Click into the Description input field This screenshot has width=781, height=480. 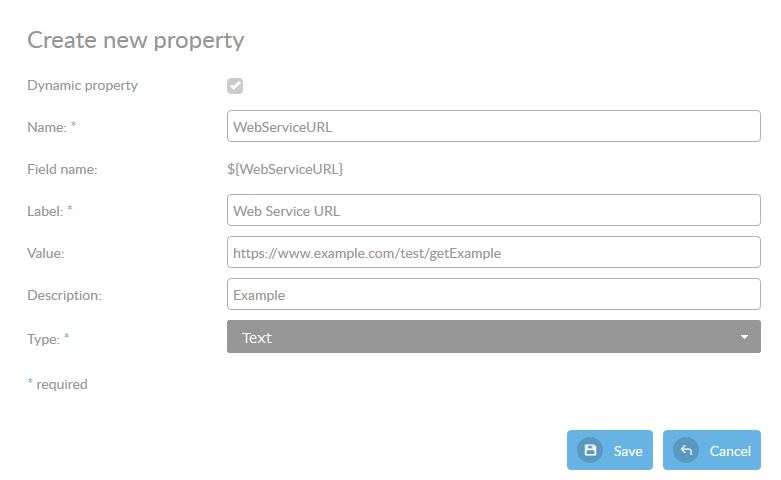tap(493, 295)
